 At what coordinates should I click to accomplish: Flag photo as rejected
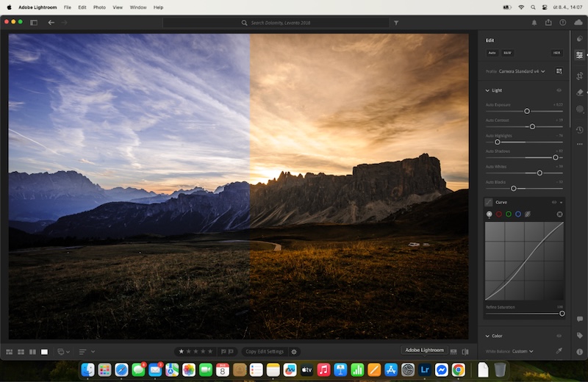click(231, 352)
